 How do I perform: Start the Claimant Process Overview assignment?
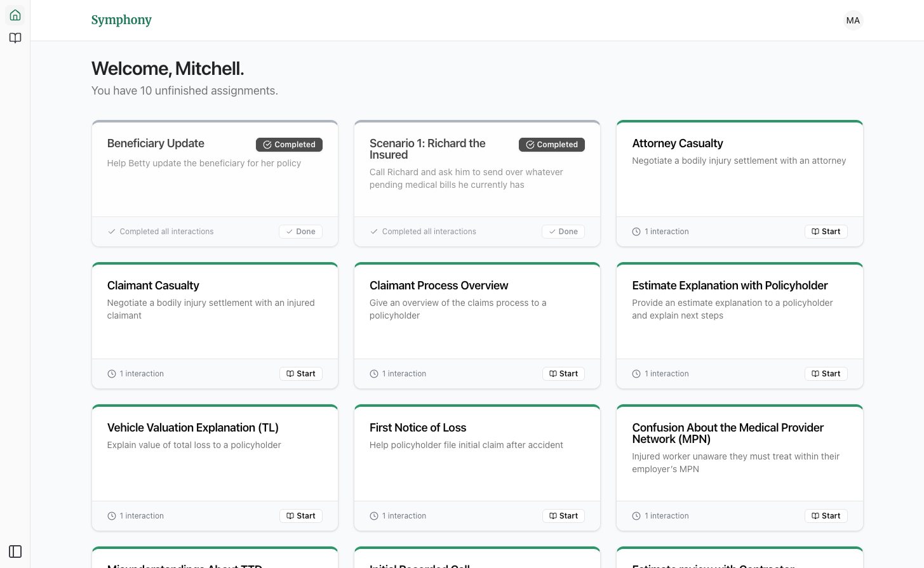(x=563, y=374)
